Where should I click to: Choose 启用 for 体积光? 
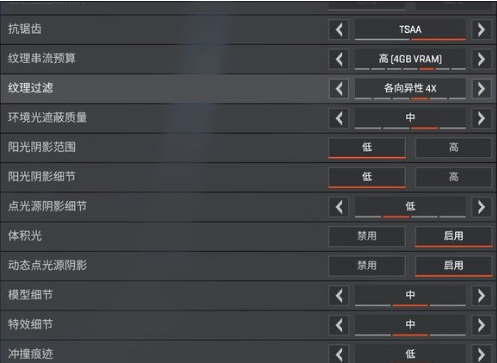point(453,236)
